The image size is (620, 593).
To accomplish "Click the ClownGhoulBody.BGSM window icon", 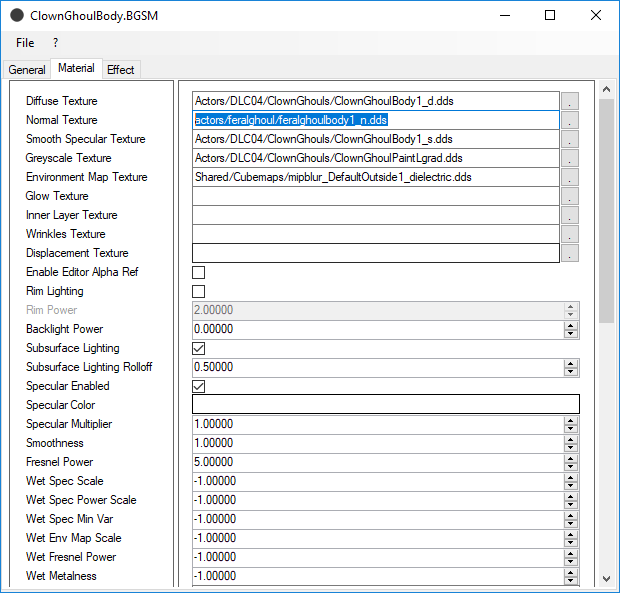I will coord(17,15).
